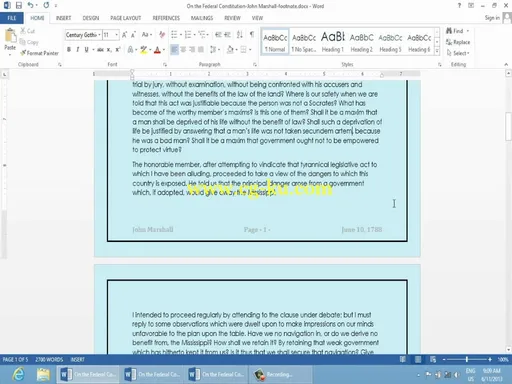512x384 pixels.
Task: Expand the Select dropdown in Editing
Action: pyautogui.click(x=458, y=53)
